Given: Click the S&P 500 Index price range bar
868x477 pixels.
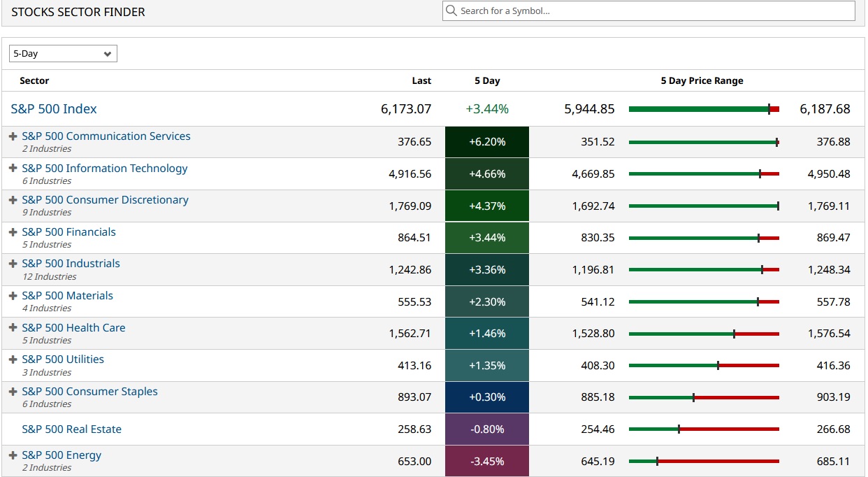Looking at the screenshot, I should (x=704, y=109).
